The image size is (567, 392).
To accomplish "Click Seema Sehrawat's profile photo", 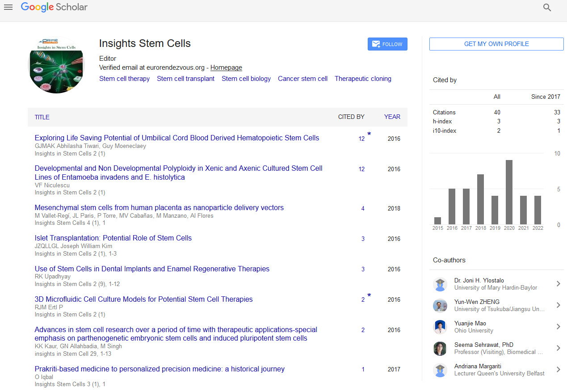I will click(440, 348).
